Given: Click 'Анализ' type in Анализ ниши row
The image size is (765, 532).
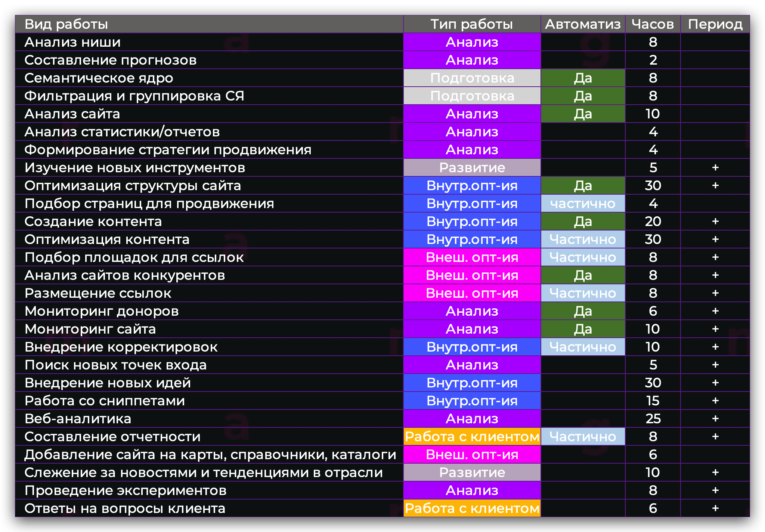Looking at the screenshot, I should click(472, 42).
